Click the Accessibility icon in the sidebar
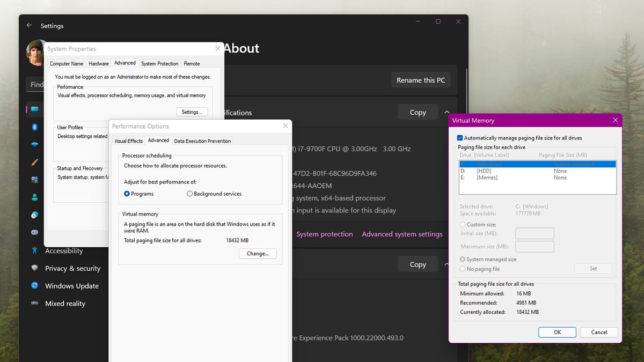 [x=34, y=250]
